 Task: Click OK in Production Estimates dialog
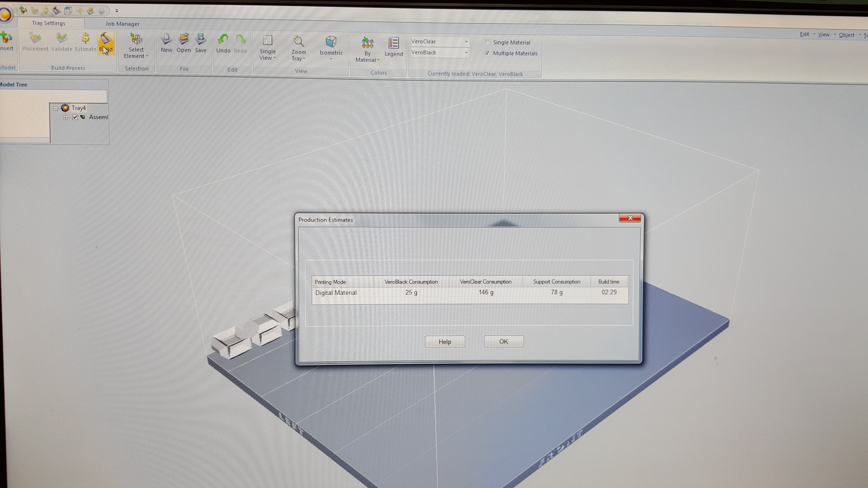point(504,341)
